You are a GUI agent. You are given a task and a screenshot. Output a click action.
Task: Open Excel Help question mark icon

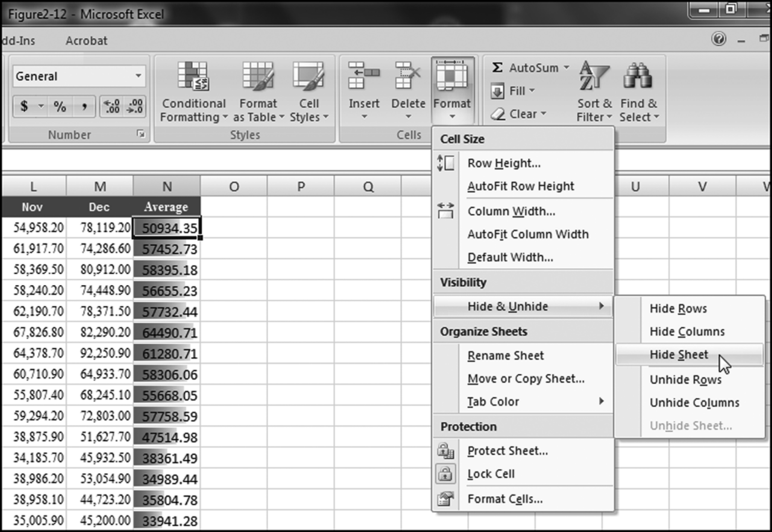(x=719, y=39)
